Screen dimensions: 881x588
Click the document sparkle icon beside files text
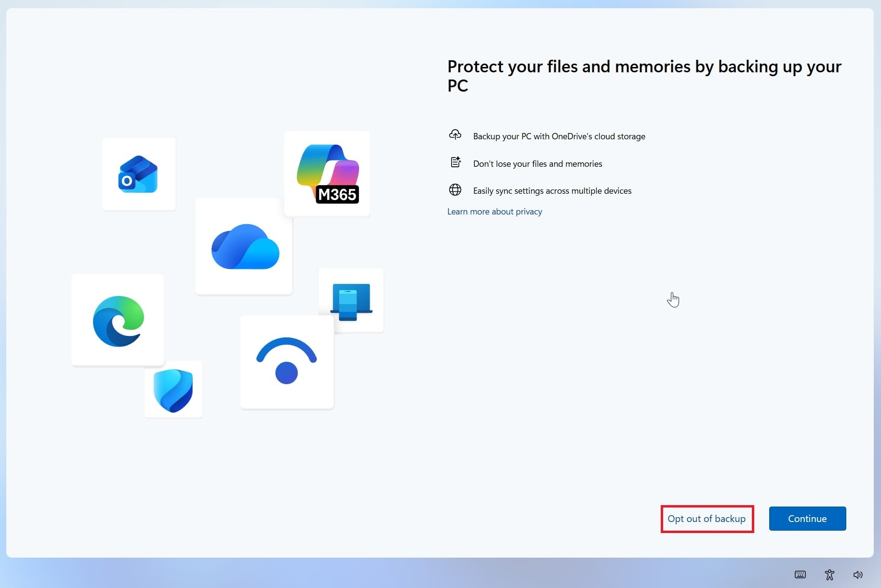455,162
